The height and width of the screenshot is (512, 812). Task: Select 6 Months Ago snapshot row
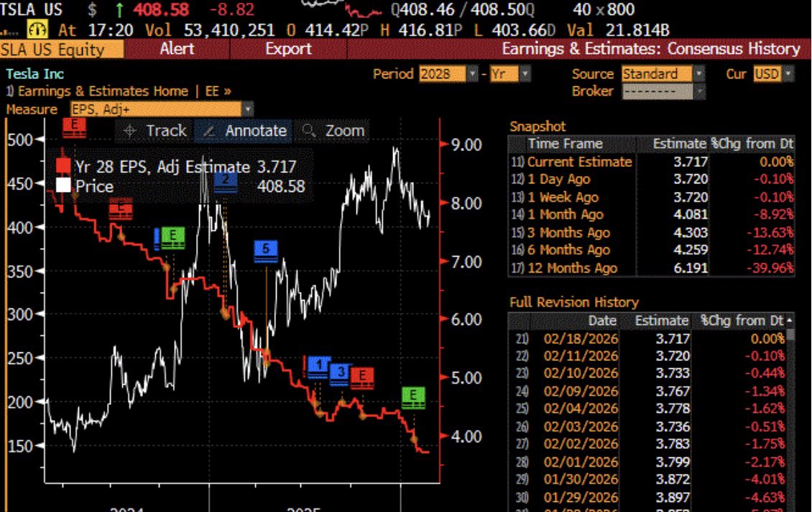coord(651,250)
